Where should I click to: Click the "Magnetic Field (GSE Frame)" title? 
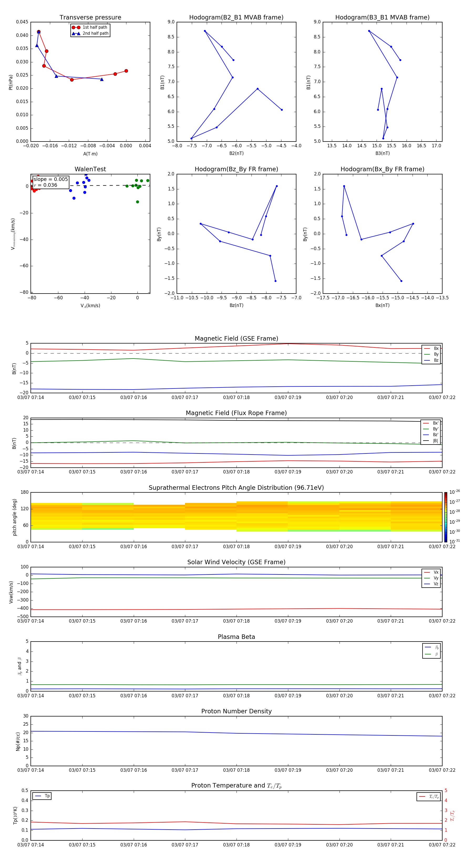tap(236, 339)
